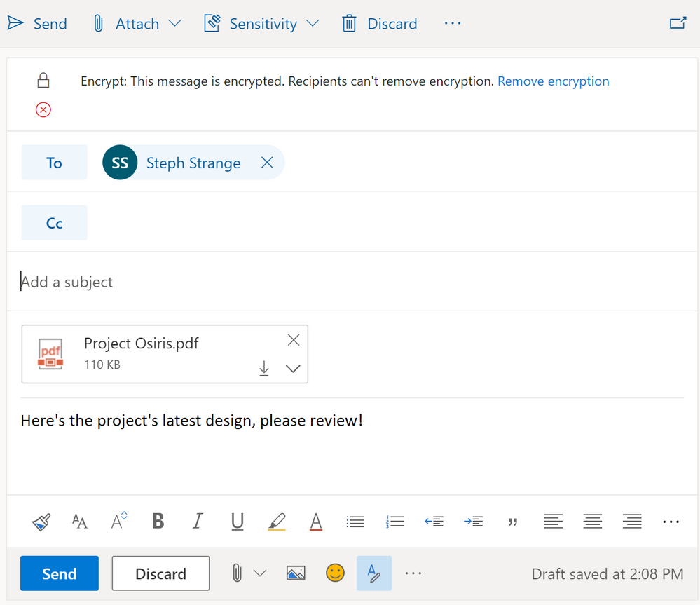Viewport: 700px width, 605px height.
Task: Open the text Highlight tool
Action: point(277,521)
